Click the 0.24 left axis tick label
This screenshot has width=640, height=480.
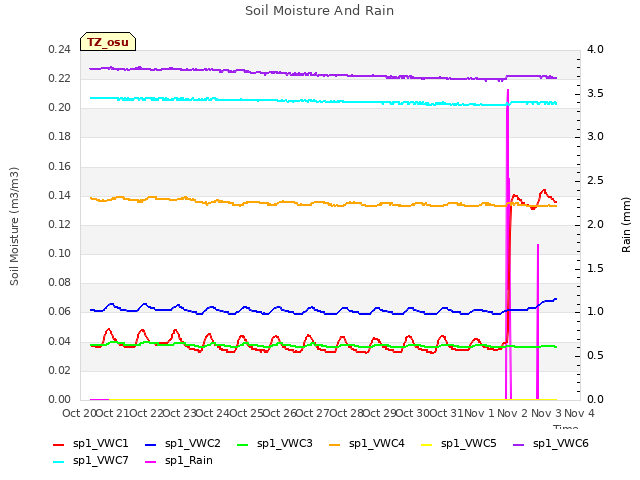pos(60,49)
